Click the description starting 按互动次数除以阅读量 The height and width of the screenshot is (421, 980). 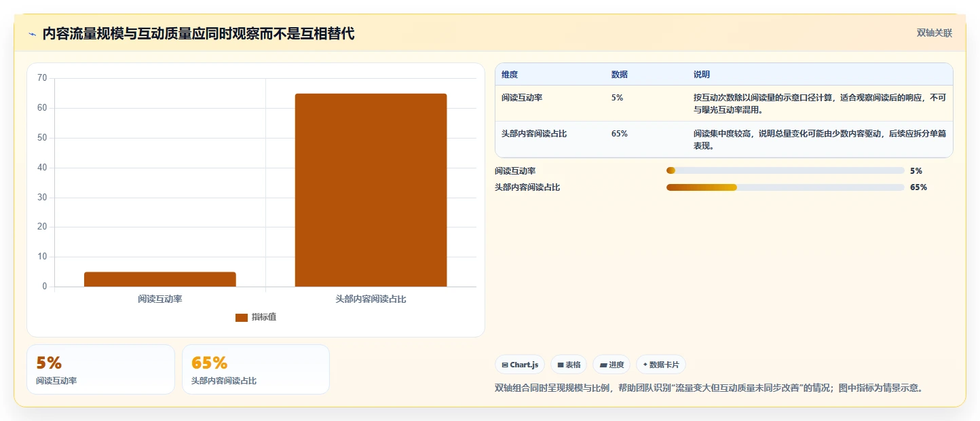pos(819,104)
